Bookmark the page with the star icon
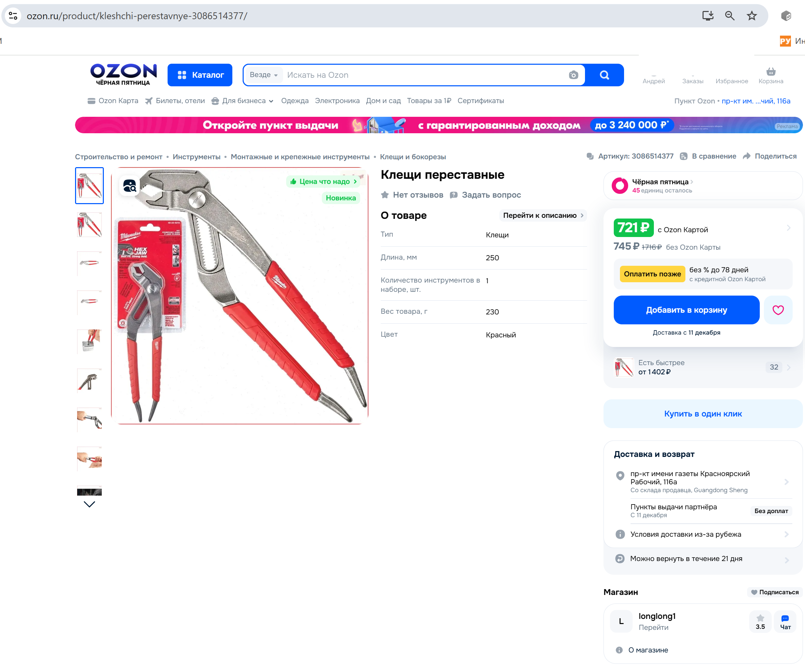The height and width of the screenshot is (672, 805). click(751, 16)
